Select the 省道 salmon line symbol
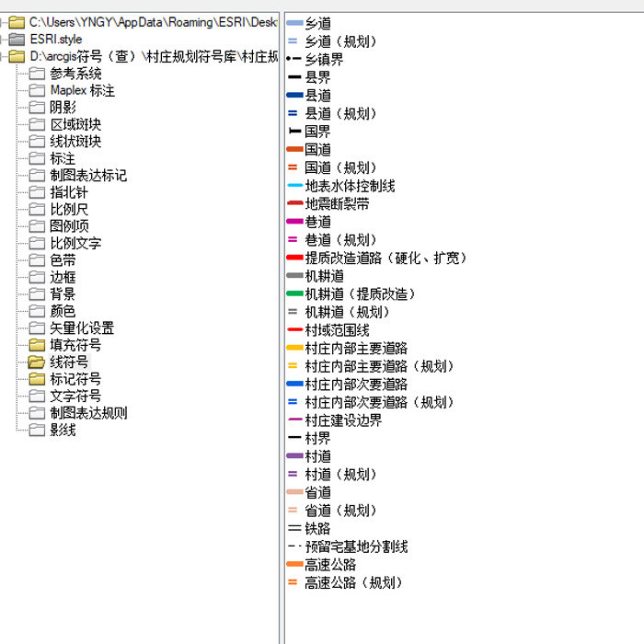 [308, 492]
